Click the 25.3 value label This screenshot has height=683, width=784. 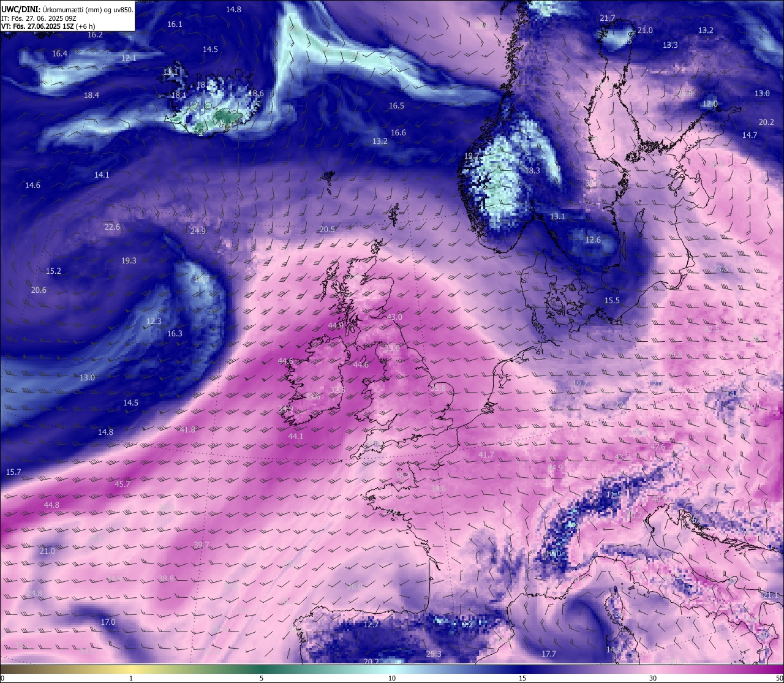click(434, 654)
